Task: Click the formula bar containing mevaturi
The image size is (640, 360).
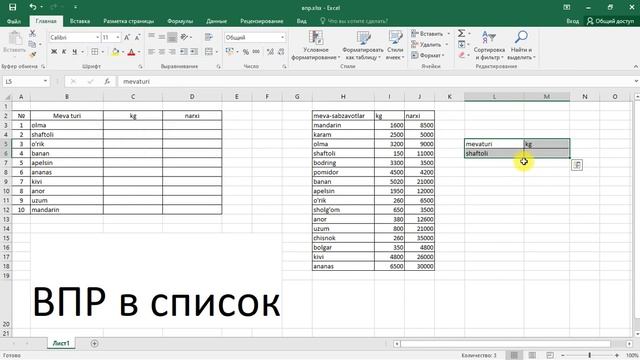Action: [x=376, y=82]
